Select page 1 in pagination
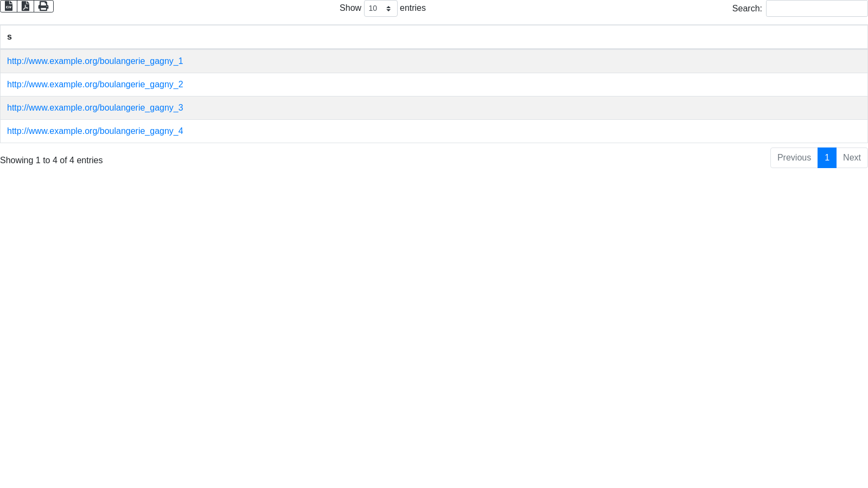868x488 pixels. pos(827,158)
